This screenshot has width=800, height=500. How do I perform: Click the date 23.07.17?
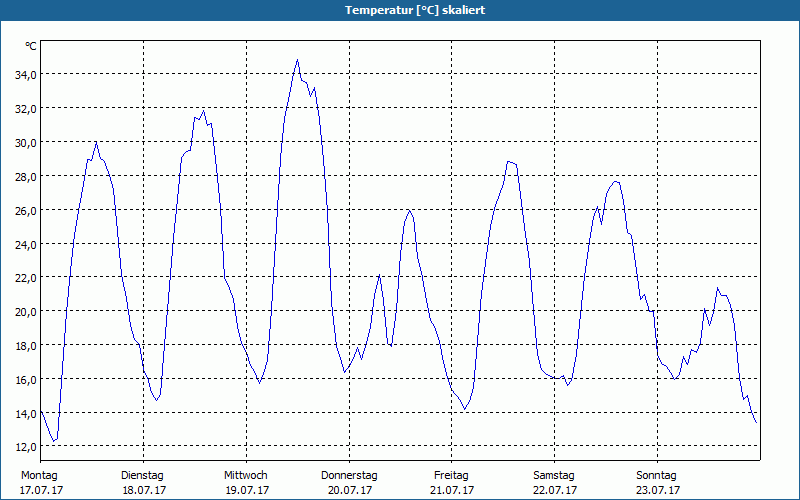[x=658, y=490]
